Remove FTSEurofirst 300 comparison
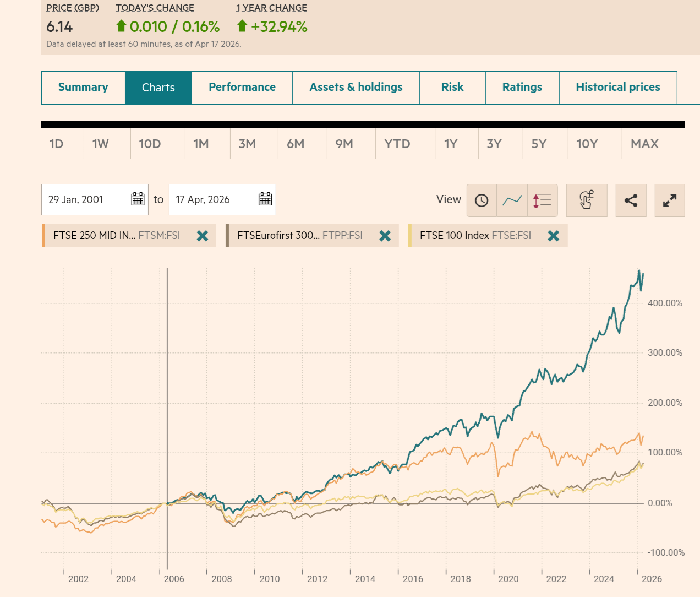This screenshot has height=597, width=700. tap(385, 236)
